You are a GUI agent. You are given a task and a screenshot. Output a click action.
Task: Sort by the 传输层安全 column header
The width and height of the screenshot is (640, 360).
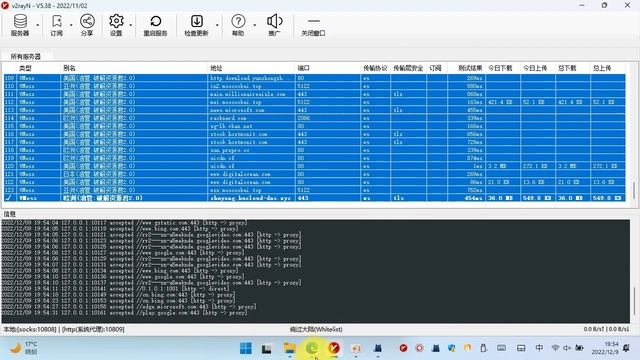pyautogui.click(x=408, y=68)
